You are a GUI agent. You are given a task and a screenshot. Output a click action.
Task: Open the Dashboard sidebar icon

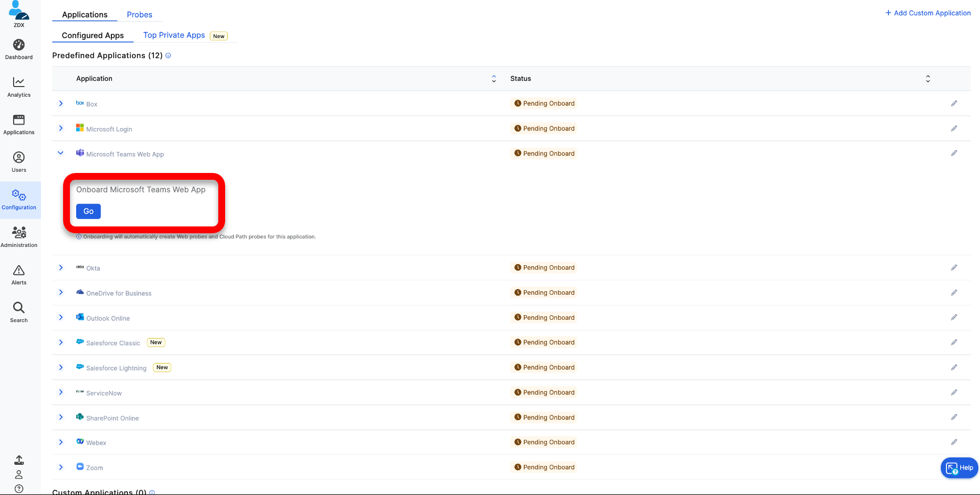(x=19, y=49)
